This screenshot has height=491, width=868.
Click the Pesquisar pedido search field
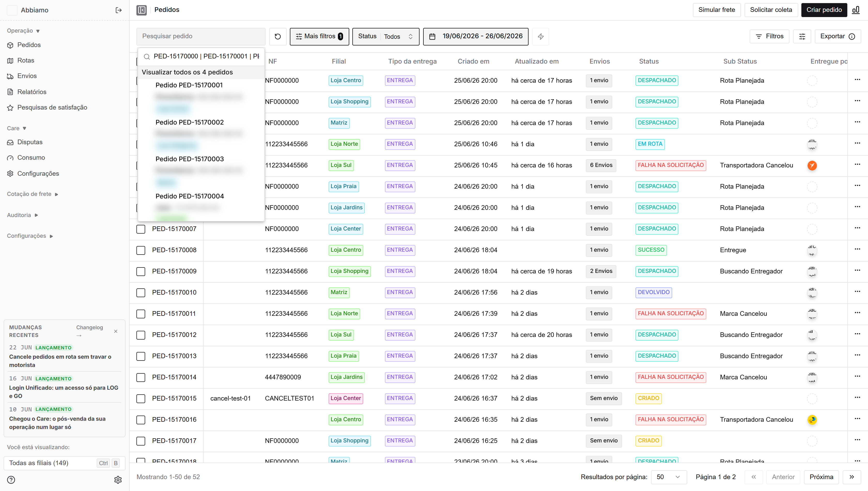click(201, 36)
